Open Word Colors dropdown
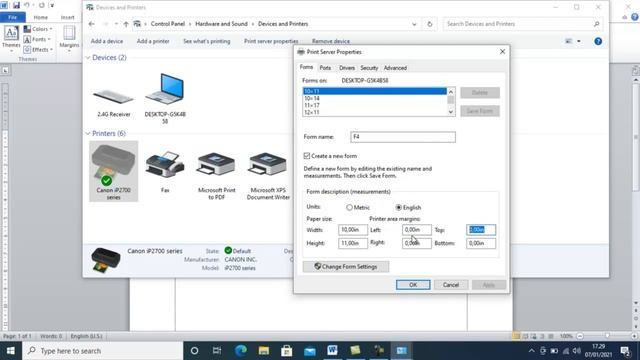 [x=38, y=29]
